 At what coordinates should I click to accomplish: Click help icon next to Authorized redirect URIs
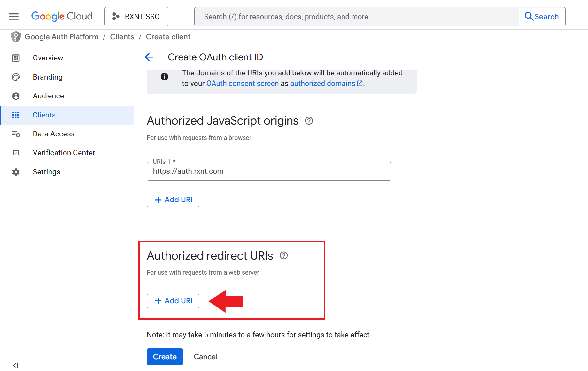pos(283,255)
